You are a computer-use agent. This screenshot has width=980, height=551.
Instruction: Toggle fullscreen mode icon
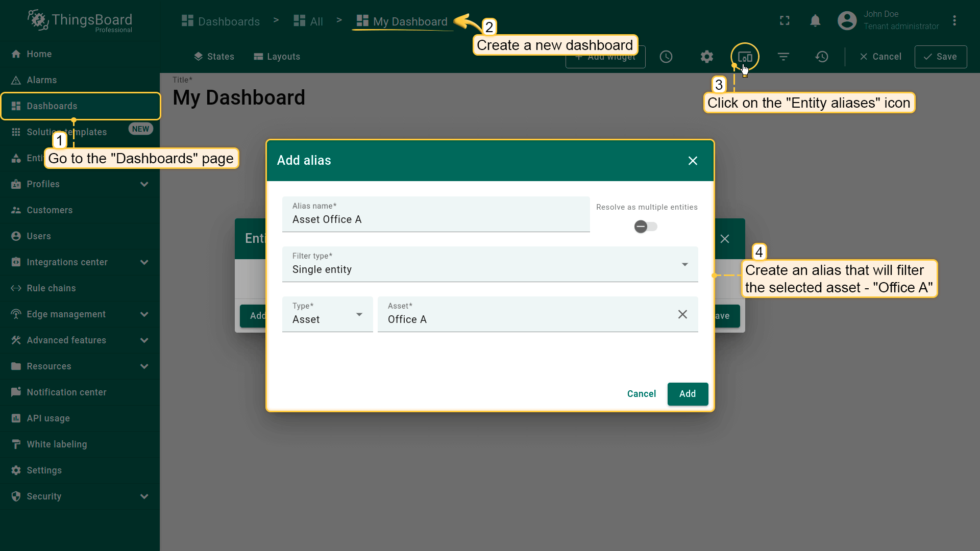click(x=785, y=20)
